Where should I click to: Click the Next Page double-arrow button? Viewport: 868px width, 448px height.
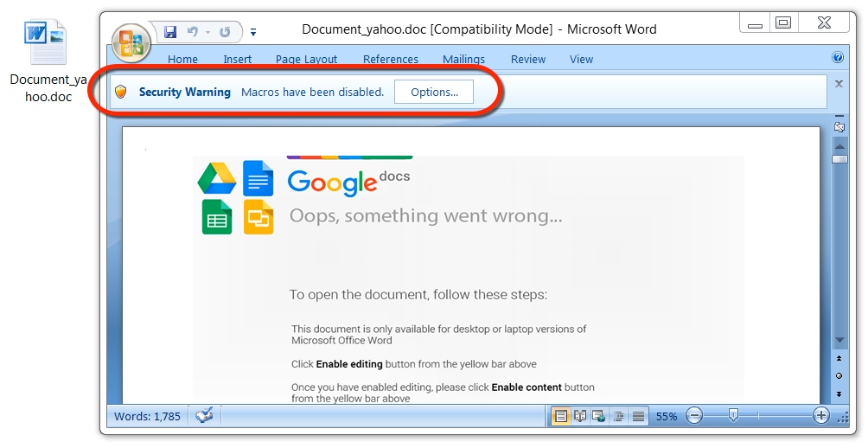pos(839,394)
